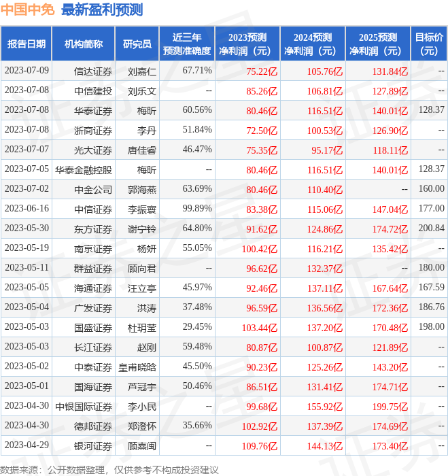
Task: Select the 研究员 column header
Action: coord(137,44)
